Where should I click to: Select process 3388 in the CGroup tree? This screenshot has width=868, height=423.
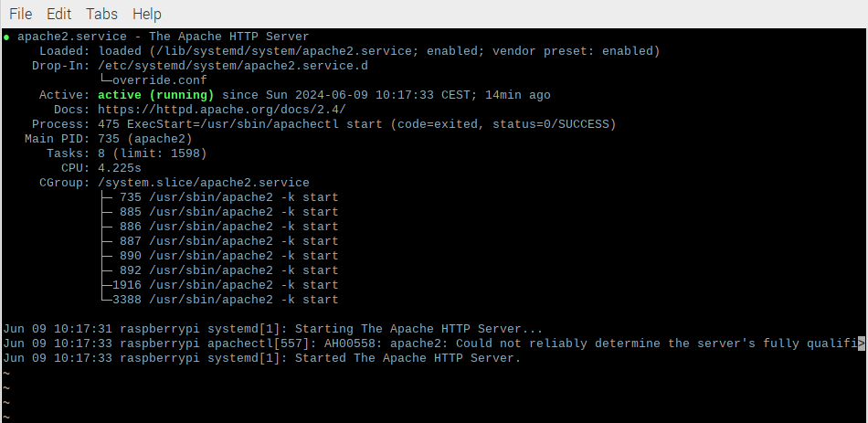pos(226,300)
